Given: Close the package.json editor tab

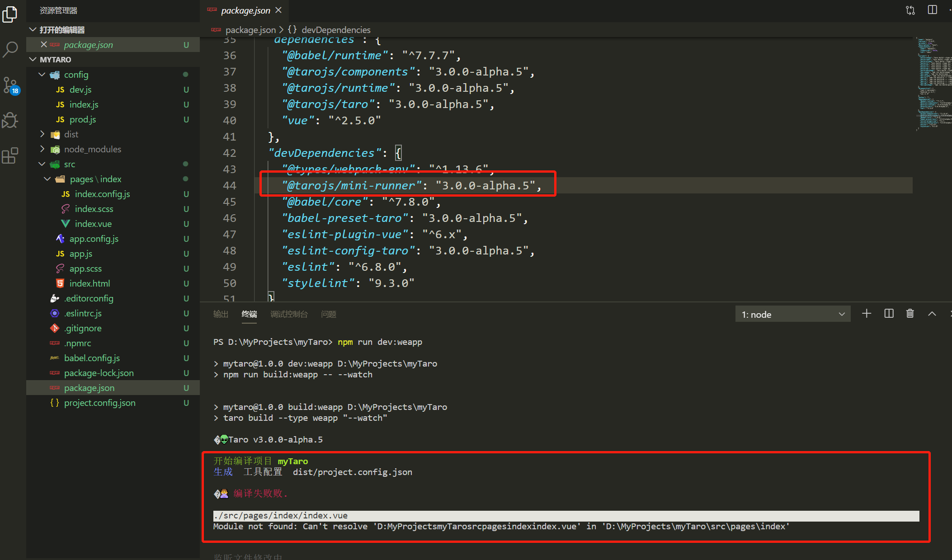Looking at the screenshot, I should 278,10.
